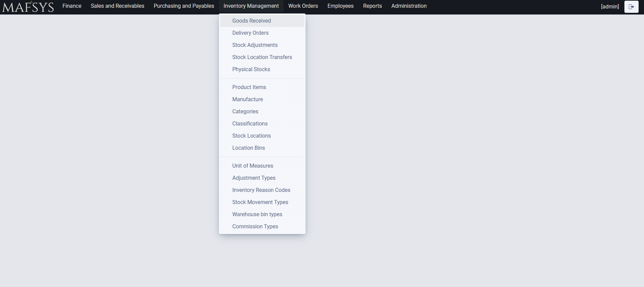The width and height of the screenshot is (644, 287).
Task: Choose Delivery Orders menu entry
Action: point(250,33)
